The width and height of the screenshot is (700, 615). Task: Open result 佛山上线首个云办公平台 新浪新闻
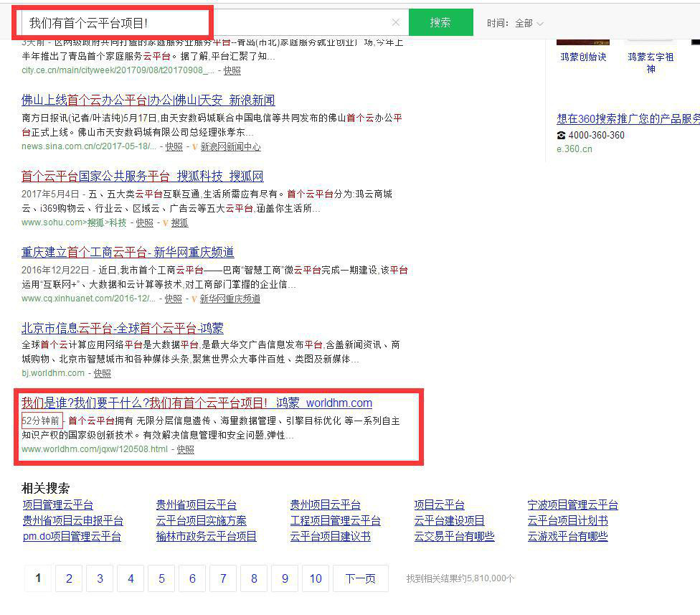pyautogui.click(x=148, y=100)
